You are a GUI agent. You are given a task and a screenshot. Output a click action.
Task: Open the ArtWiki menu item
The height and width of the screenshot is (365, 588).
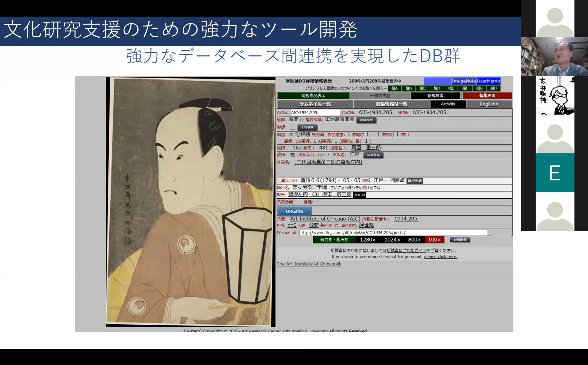point(448,104)
